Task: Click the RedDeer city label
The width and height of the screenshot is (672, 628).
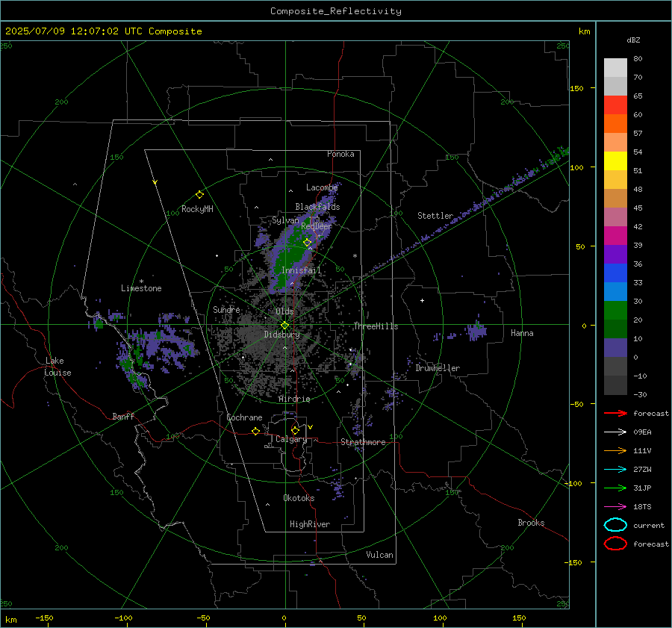Action: pos(317,226)
